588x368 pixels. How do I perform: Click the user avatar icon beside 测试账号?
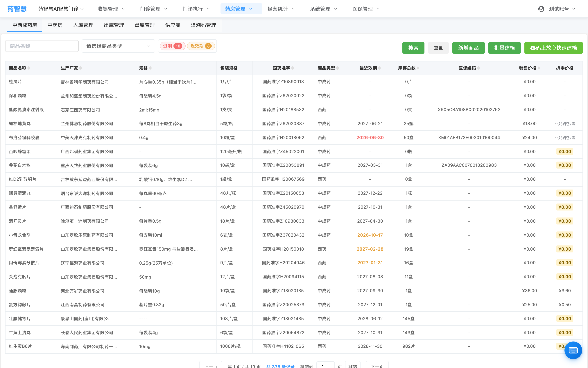tap(541, 9)
